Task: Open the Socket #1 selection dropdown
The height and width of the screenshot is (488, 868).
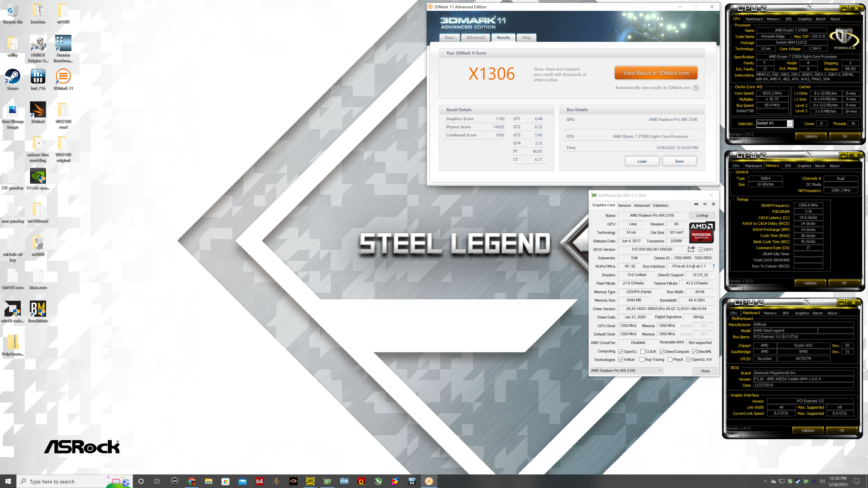Action: point(774,123)
